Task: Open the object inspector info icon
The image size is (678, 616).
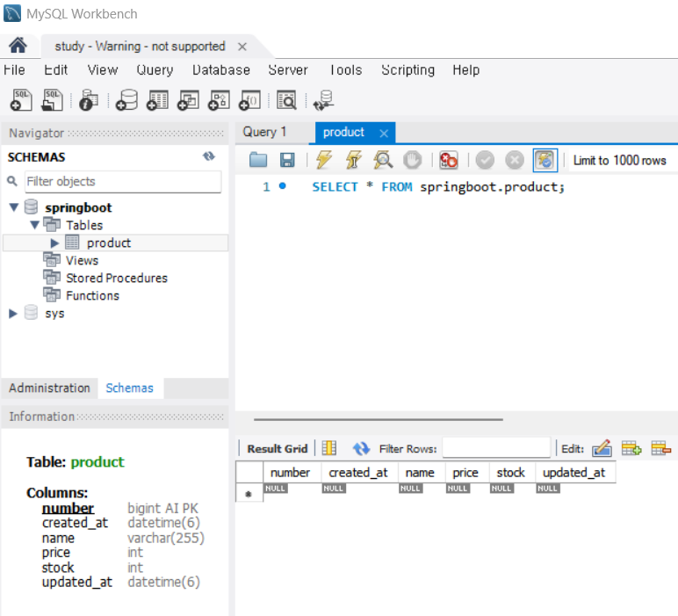Action: (88, 100)
